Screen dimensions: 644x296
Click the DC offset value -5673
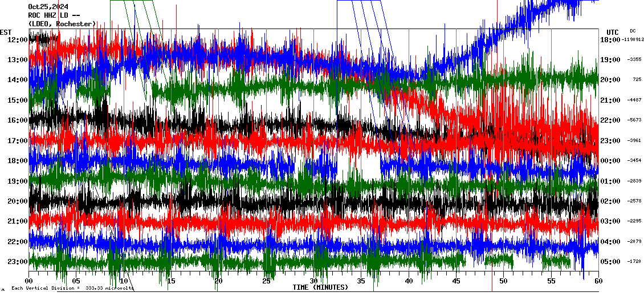point(634,120)
